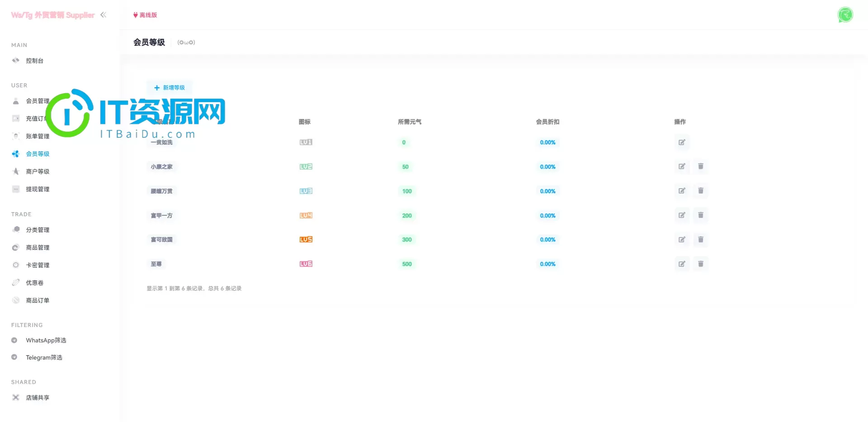The width and height of the screenshot is (868, 422).
Task: Delete the 至尊 level row
Action: tap(701, 264)
